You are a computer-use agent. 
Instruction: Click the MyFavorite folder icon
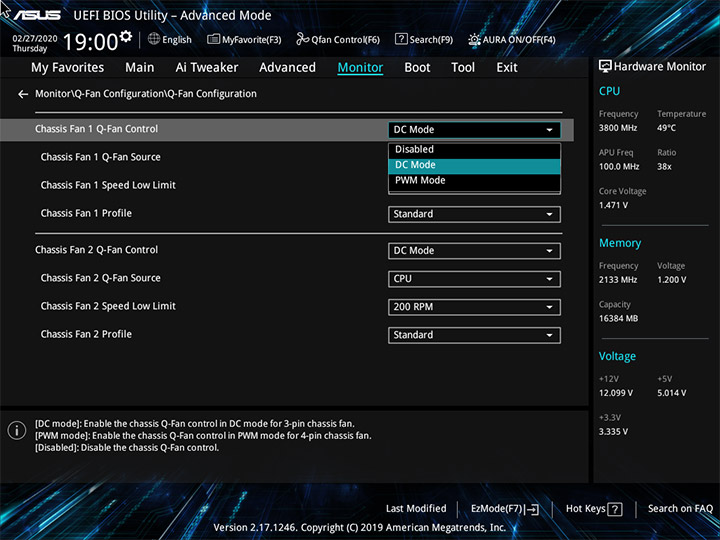point(214,39)
